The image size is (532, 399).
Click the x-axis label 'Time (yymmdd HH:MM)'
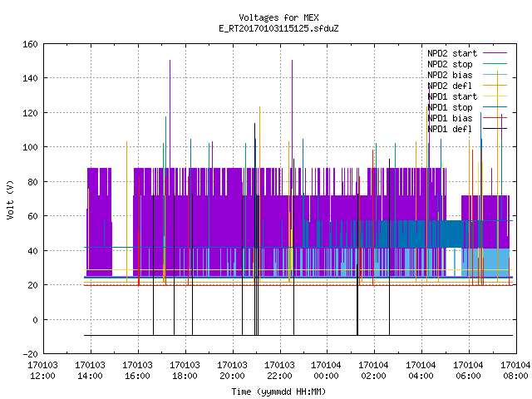coord(278,392)
